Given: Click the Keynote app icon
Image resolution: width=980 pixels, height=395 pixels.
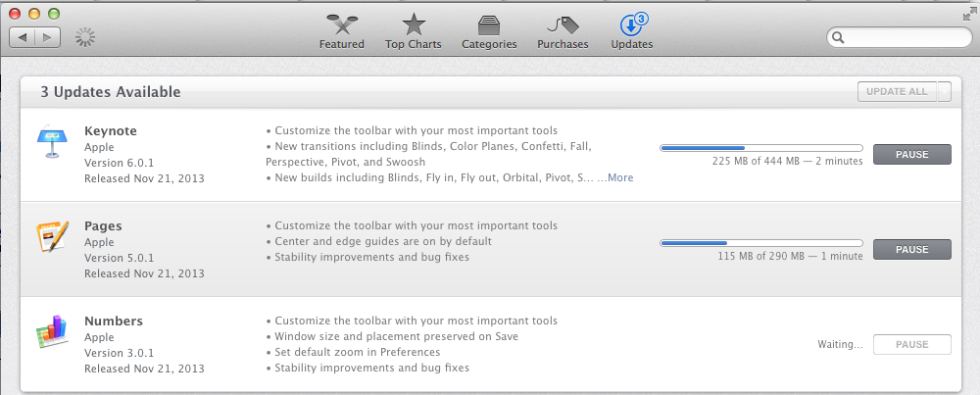Looking at the screenshot, I should pos(53,142).
